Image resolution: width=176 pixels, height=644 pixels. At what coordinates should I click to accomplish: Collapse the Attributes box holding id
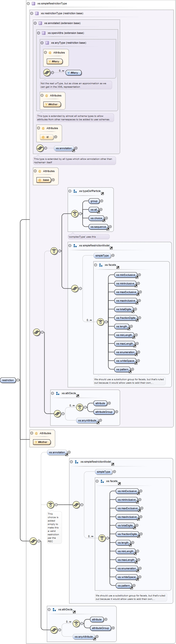pos(39,128)
